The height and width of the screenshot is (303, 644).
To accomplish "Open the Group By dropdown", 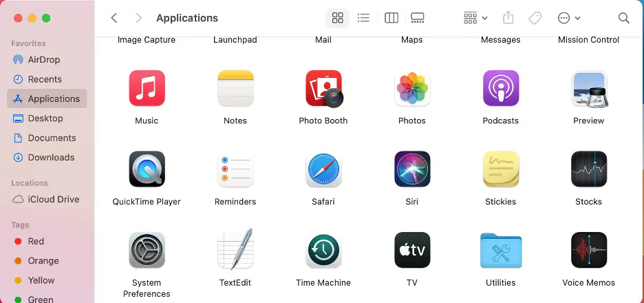I will click(475, 18).
